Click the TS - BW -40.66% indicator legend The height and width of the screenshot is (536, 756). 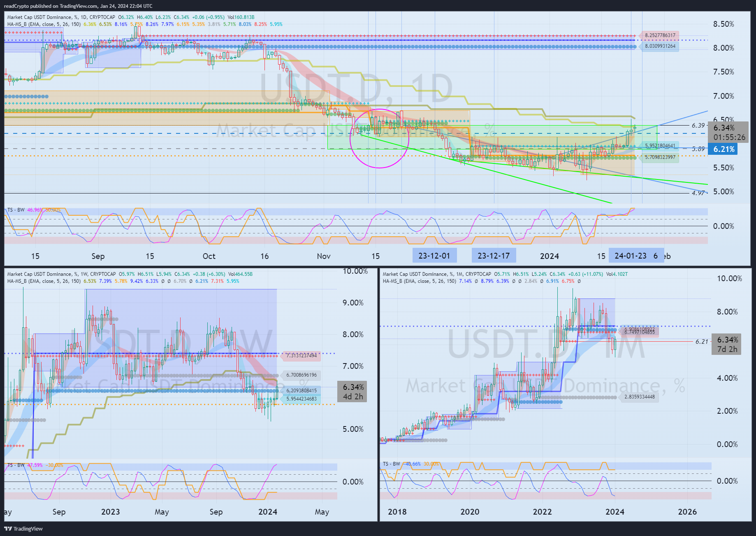pyautogui.click(x=411, y=464)
